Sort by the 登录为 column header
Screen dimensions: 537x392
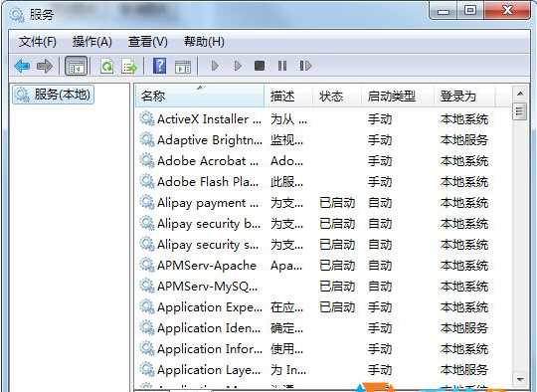[x=464, y=96]
